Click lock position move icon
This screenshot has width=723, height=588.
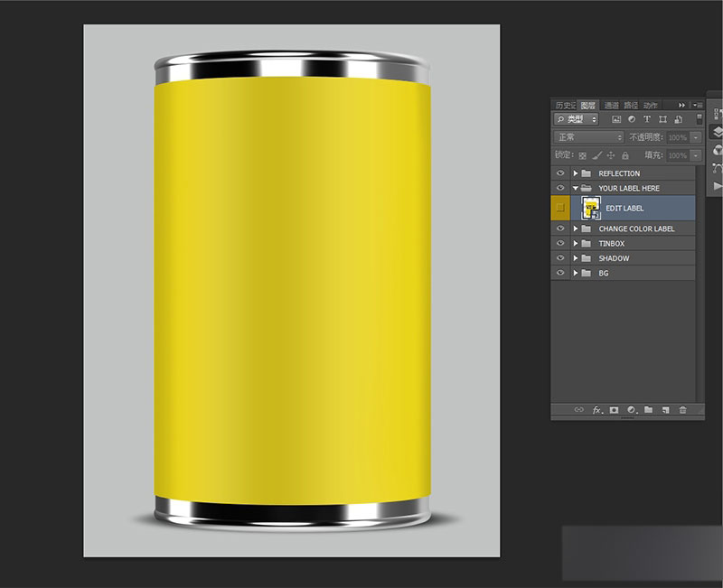611,155
